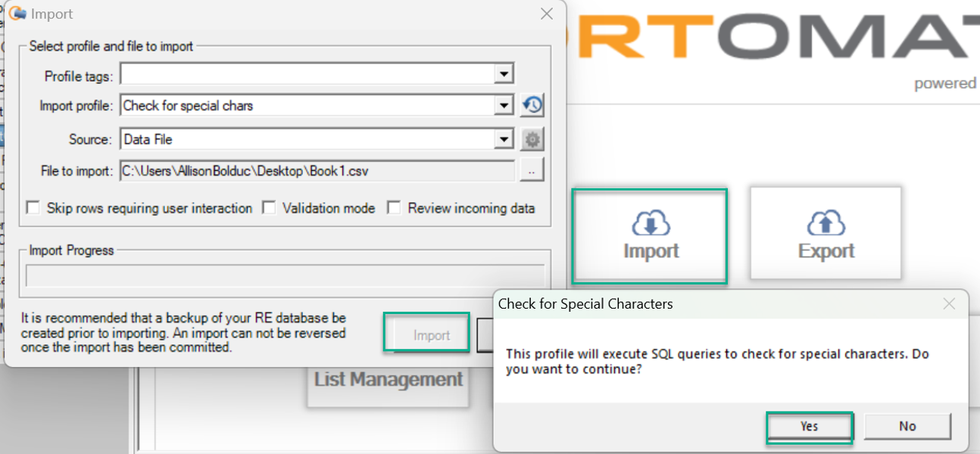Confirm with the Yes button

click(809, 426)
